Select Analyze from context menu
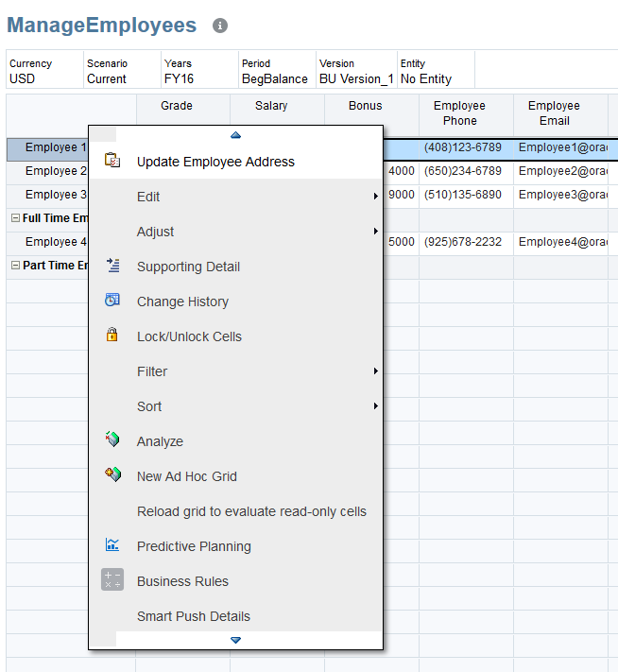618x672 pixels. point(235,441)
